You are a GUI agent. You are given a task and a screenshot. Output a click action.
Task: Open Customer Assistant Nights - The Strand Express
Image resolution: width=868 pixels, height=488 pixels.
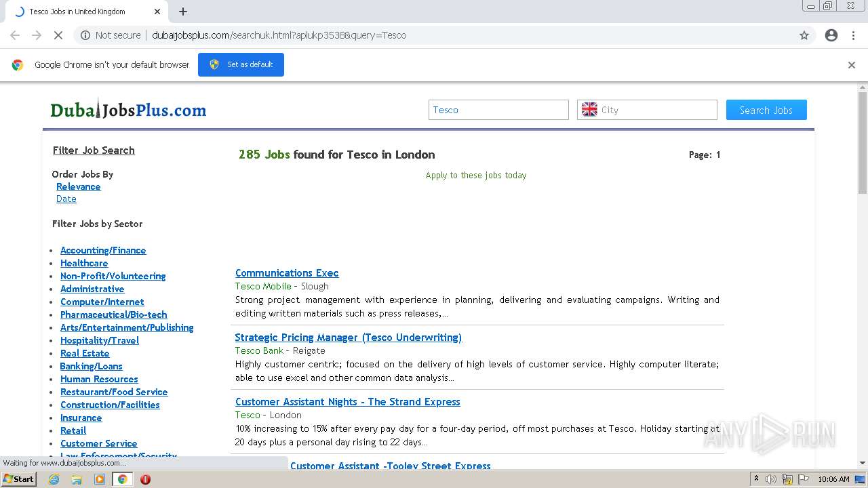[348, 401]
